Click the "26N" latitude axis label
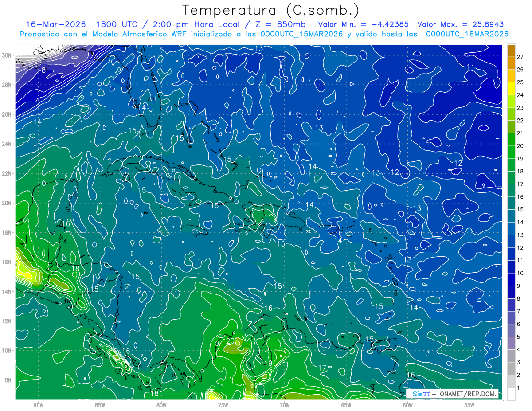 click(7, 114)
